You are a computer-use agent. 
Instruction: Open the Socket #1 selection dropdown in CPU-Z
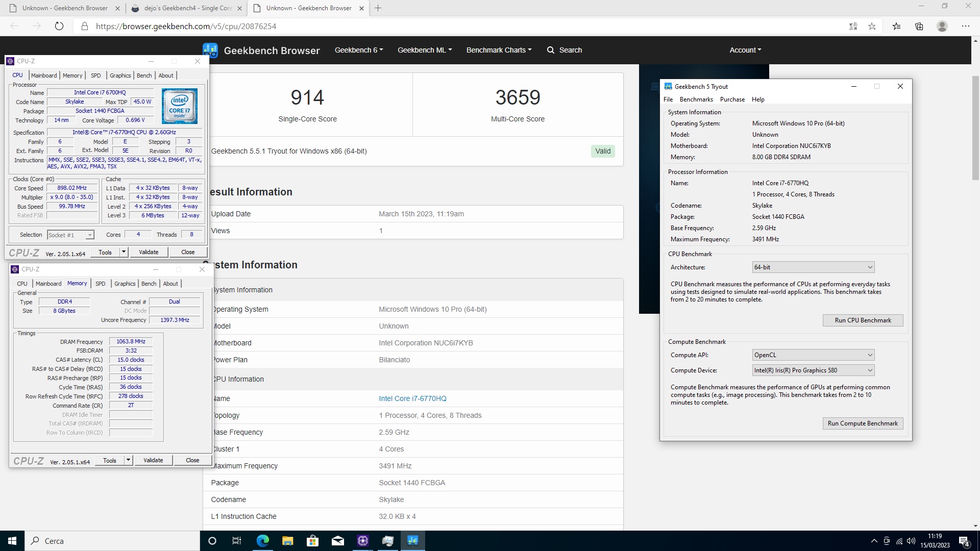point(70,235)
